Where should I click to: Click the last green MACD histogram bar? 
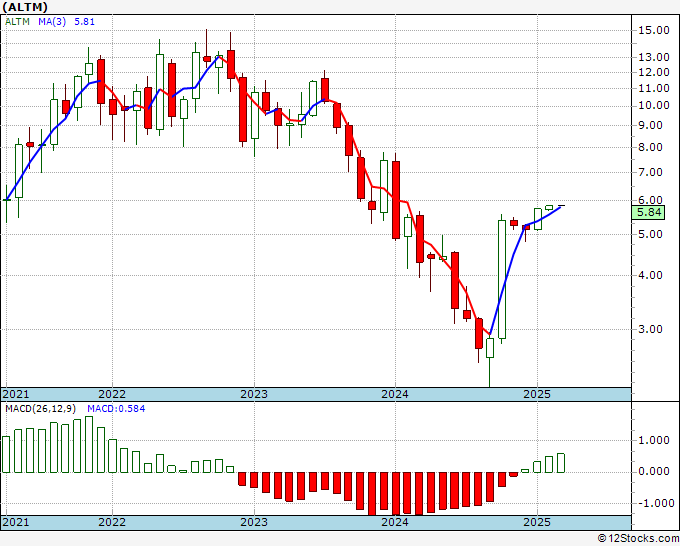[561, 463]
